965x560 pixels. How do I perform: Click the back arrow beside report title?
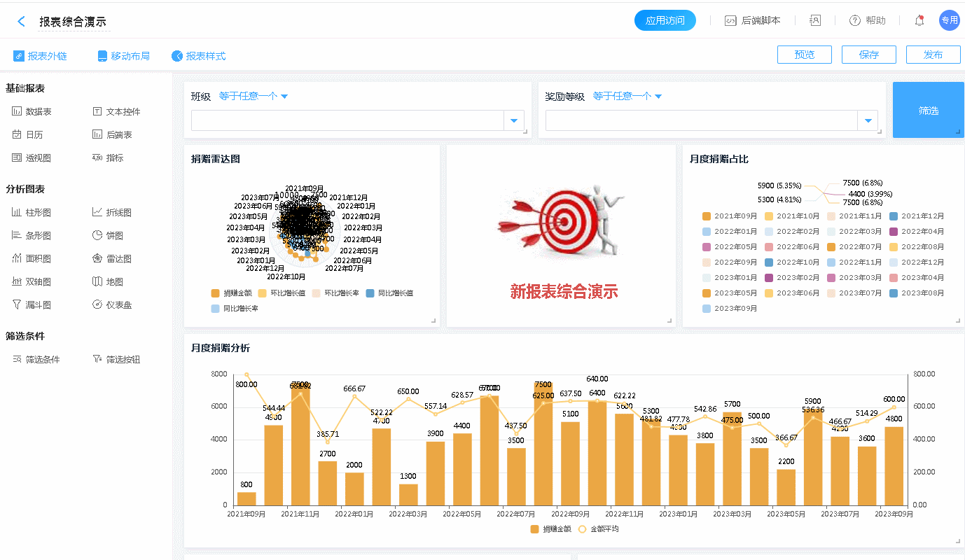click(x=21, y=21)
